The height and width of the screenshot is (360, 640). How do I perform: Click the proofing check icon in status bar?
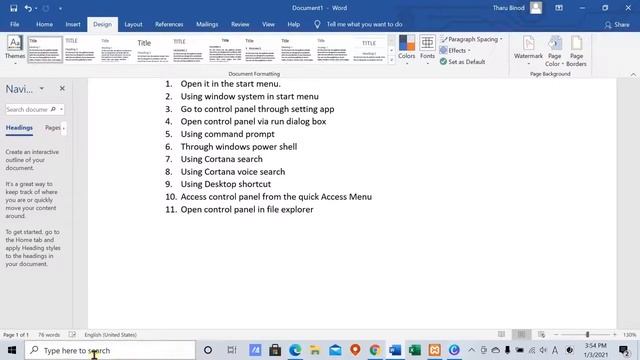(72, 335)
